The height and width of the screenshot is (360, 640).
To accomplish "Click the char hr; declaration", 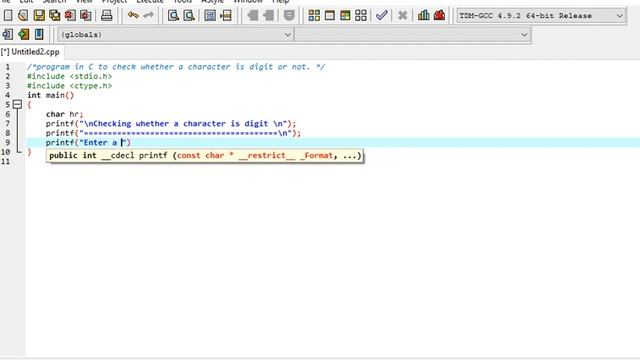I will pyautogui.click(x=64, y=114).
